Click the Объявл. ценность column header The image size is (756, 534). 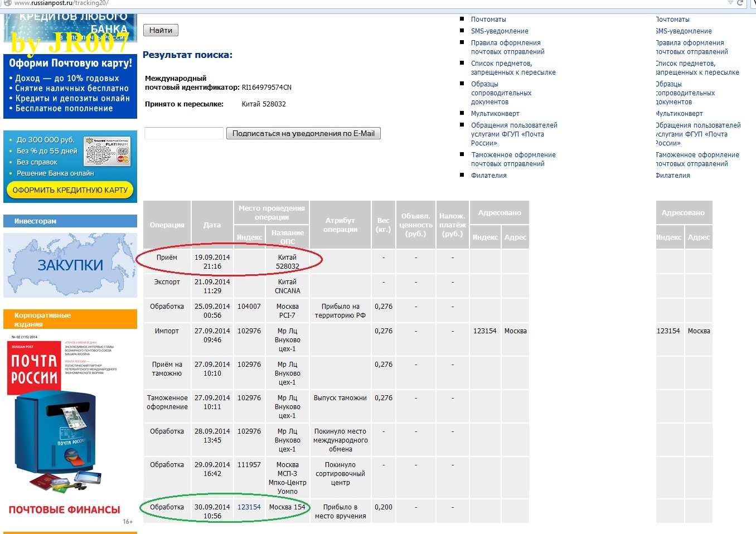(416, 225)
